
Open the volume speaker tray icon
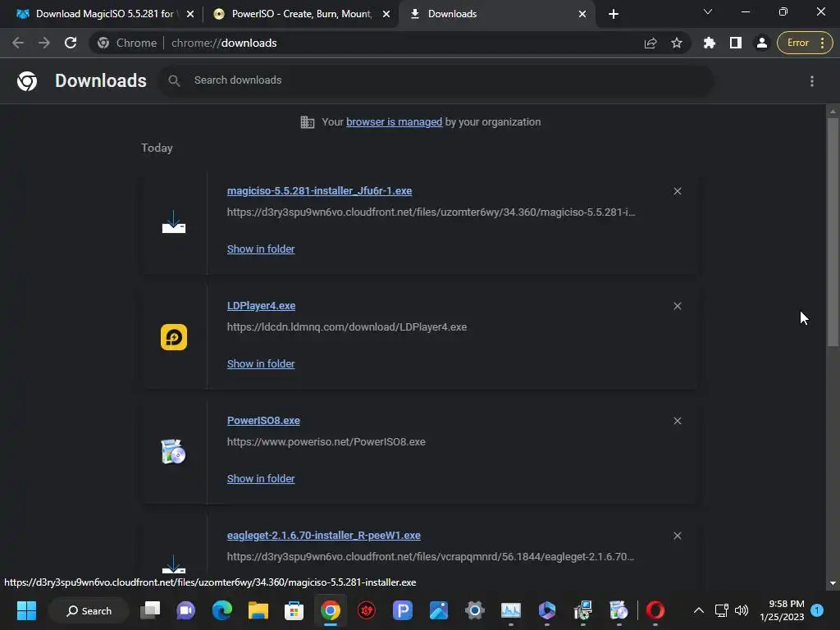(x=742, y=610)
